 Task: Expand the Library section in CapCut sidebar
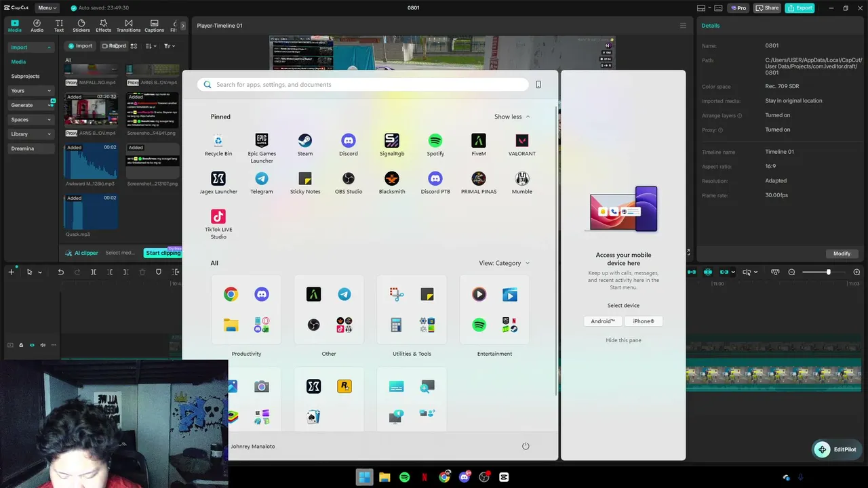pos(31,134)
